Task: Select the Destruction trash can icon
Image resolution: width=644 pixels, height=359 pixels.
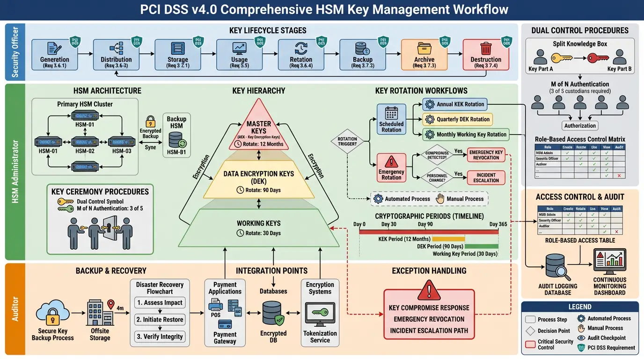Action: click(x=486, y=48)
